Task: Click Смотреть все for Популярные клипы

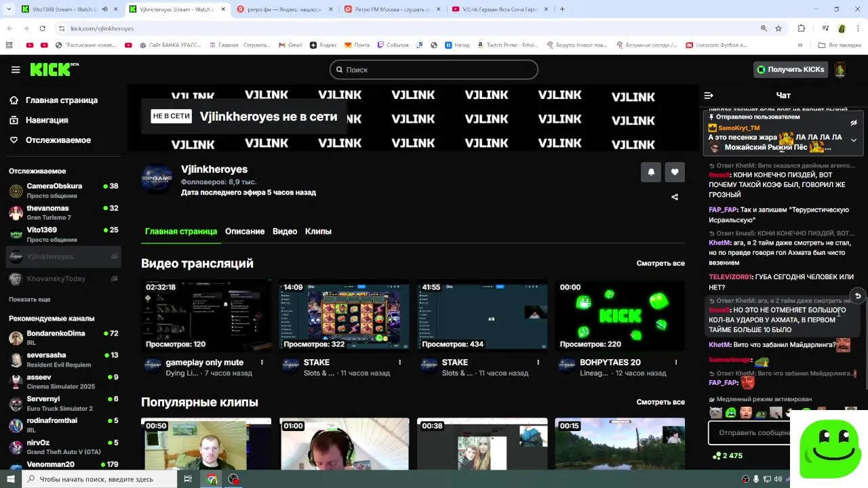Action: click(x=660, y=402)
